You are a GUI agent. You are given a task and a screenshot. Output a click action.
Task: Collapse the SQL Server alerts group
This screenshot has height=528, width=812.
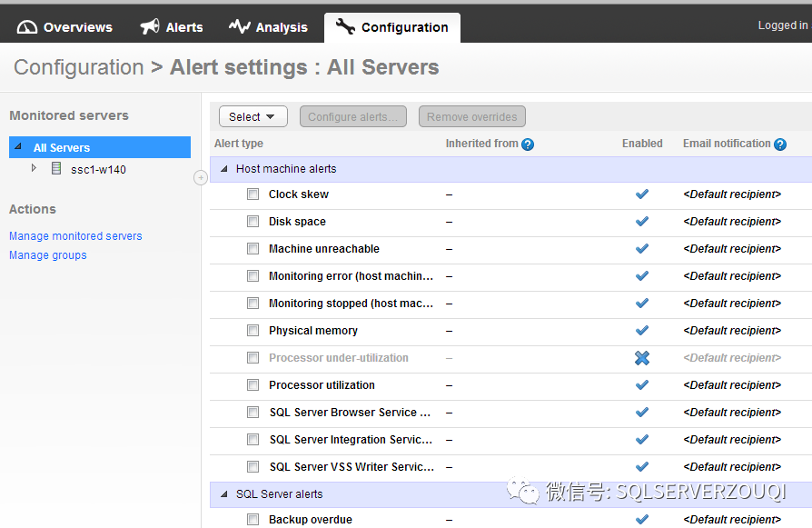[x=224, y=494]
